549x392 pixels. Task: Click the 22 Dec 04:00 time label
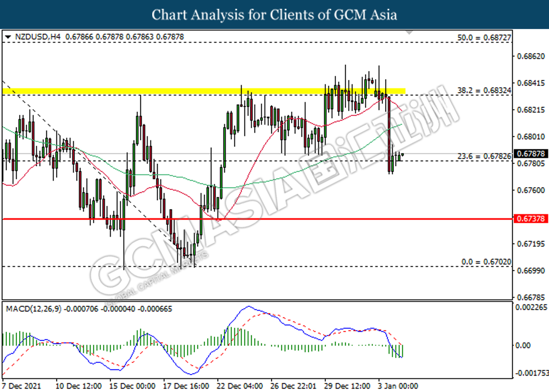(240, 386)
